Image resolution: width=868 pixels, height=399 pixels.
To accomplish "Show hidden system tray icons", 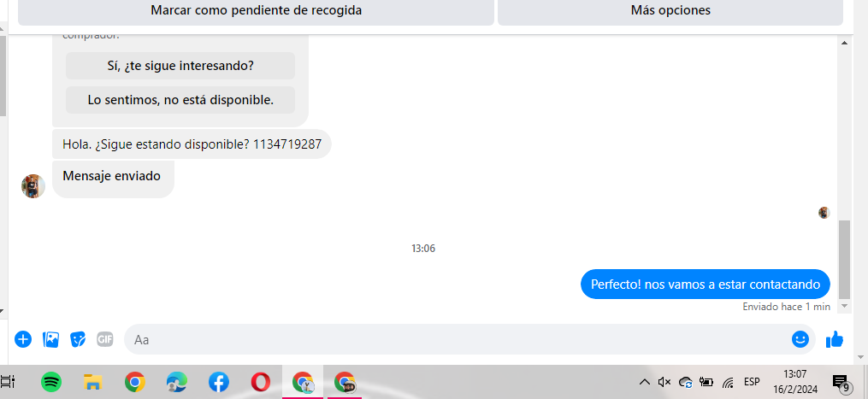I will [x=644, y=382].
